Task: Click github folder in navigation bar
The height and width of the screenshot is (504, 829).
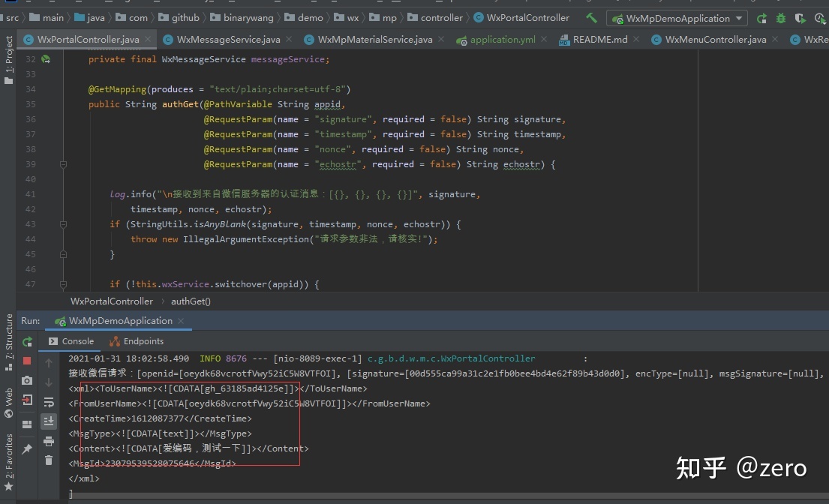Action: point(179,18)
